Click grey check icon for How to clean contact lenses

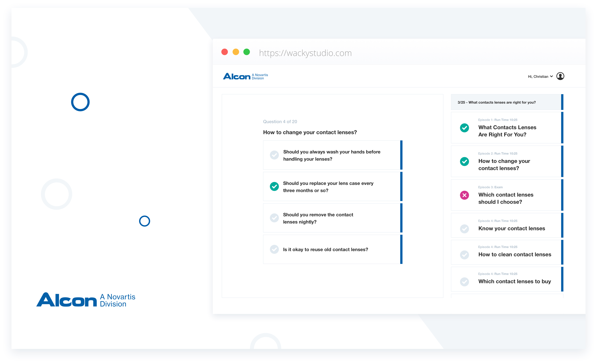464,255
